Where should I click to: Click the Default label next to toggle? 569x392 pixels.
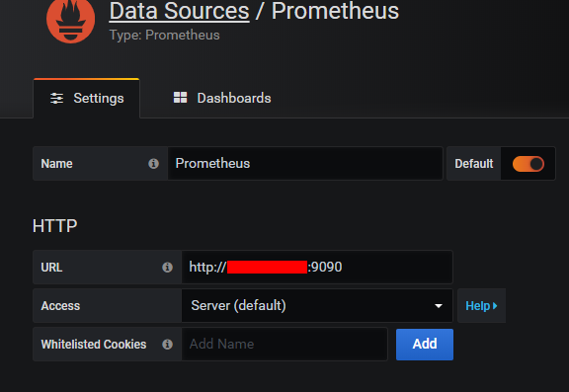tap(474, 164)
